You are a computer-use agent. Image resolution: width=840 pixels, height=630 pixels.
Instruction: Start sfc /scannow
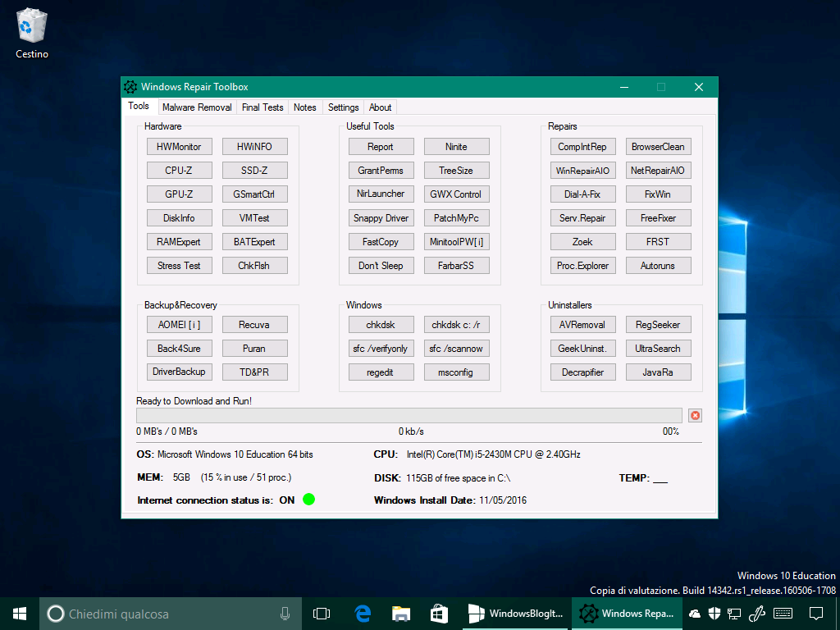(x=456, y=348)
